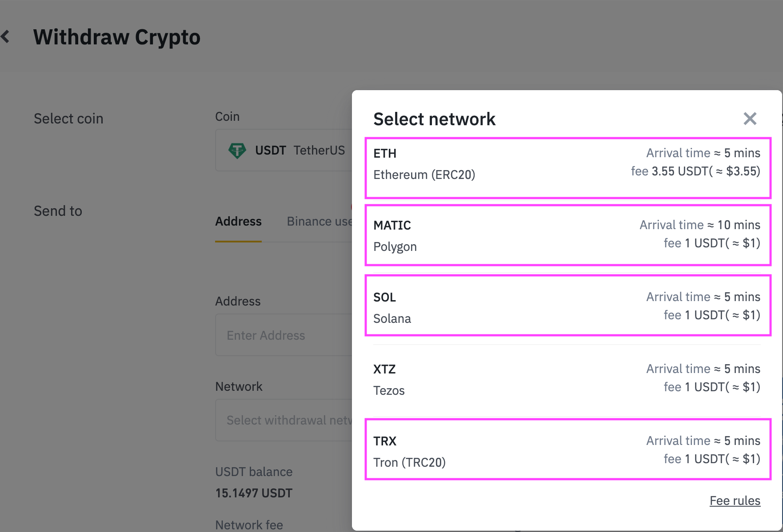Open the Select withdrawal network dropdown

coord(284,420)
